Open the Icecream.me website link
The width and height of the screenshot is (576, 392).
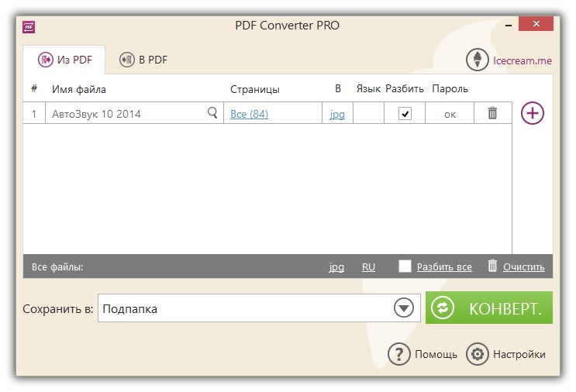point(523,60)
